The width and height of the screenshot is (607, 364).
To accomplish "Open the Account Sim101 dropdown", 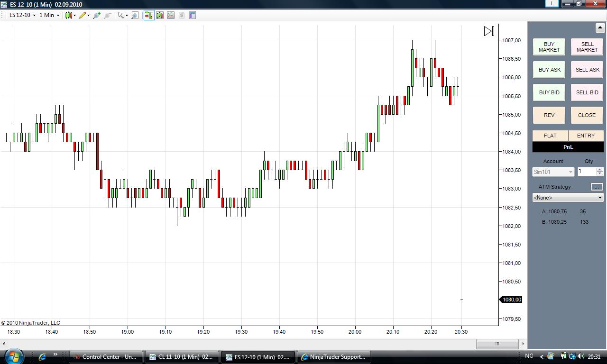I will click(553, 172).
